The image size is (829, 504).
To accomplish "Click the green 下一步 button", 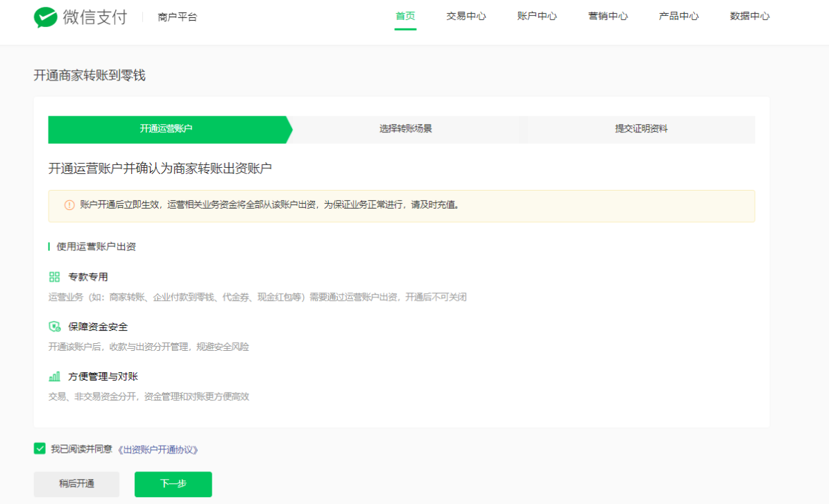I will [173, 484].
